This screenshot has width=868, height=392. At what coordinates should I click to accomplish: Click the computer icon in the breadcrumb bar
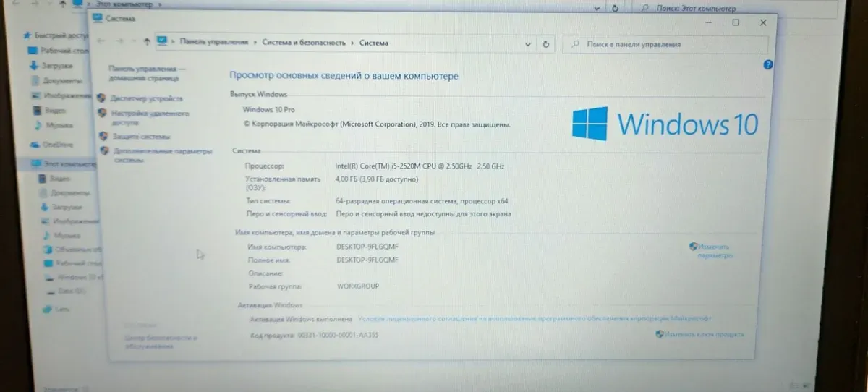point(162,42)
